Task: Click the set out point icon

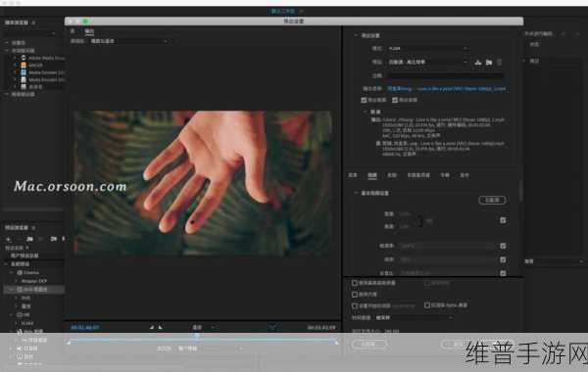Action: click(161, 327)
